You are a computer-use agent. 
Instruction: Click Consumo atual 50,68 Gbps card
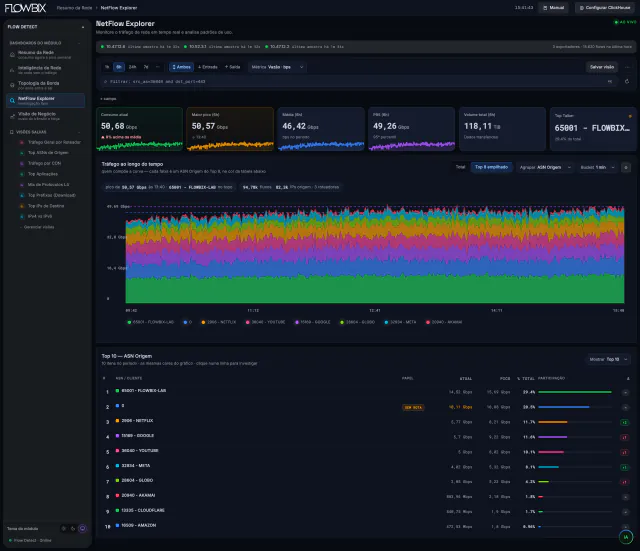pyautogui.click(x=140, y=129)
